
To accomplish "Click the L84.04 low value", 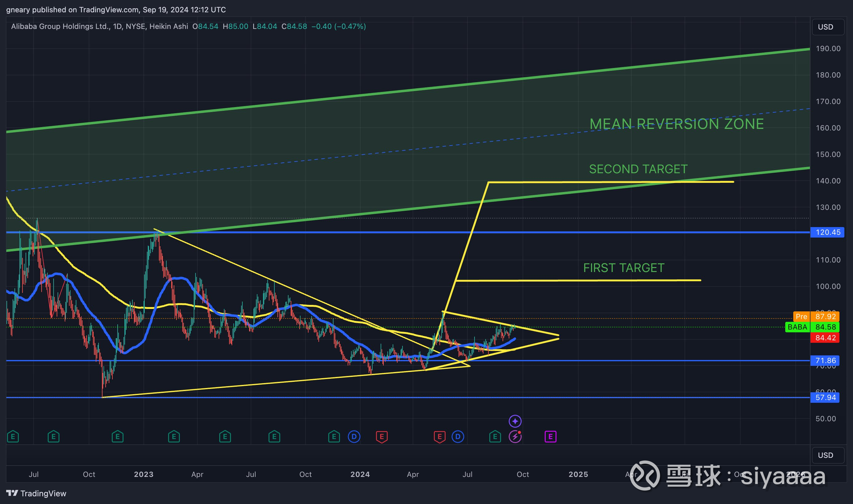I will point(265,26).
